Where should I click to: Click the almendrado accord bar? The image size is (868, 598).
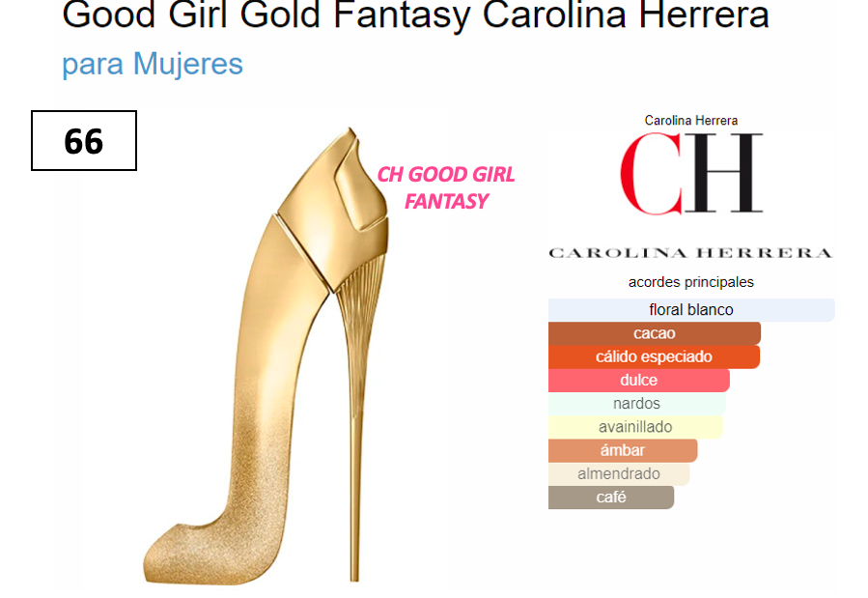click(619, 474)
